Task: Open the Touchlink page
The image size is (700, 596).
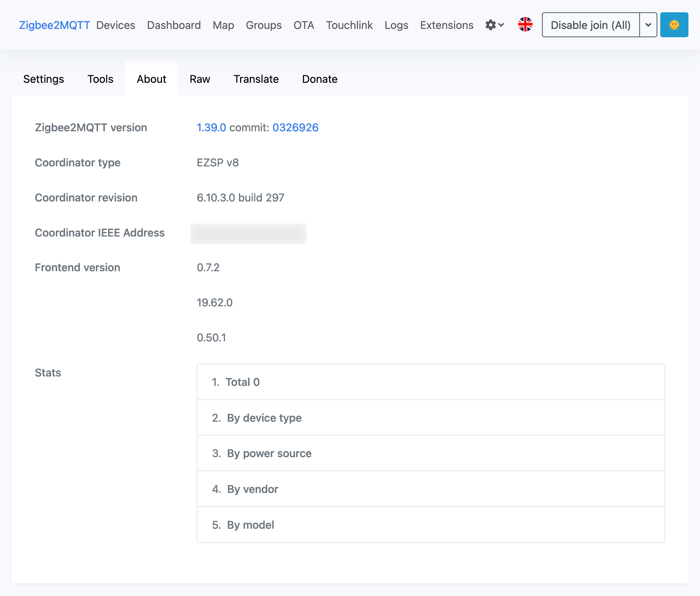Action: (349, 25)
